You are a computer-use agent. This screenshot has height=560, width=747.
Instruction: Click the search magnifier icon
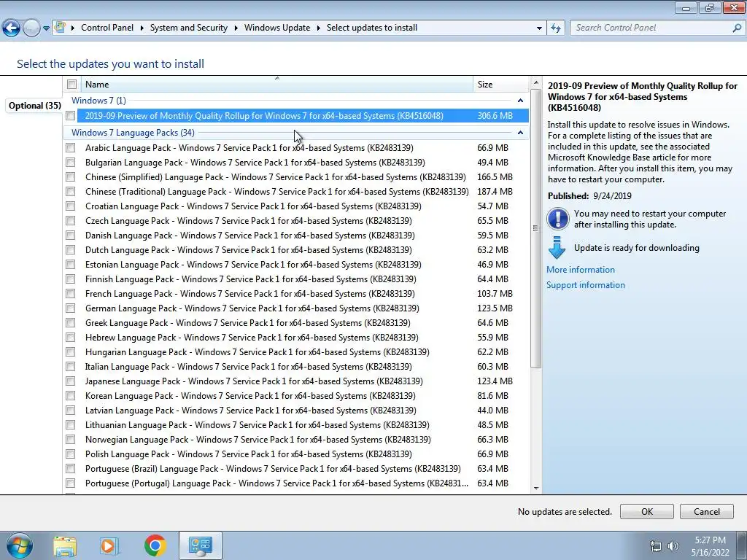click(x=737, y=28)
